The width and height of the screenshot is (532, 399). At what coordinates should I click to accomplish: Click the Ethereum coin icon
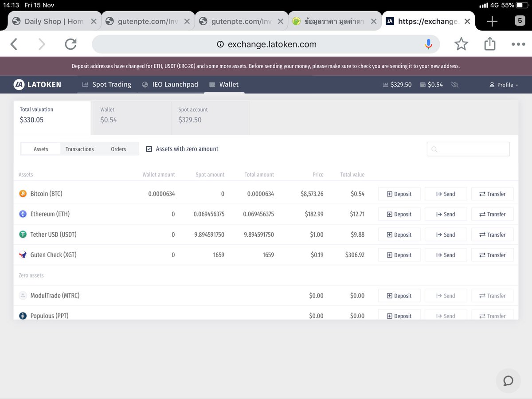(x=23, y=214)
